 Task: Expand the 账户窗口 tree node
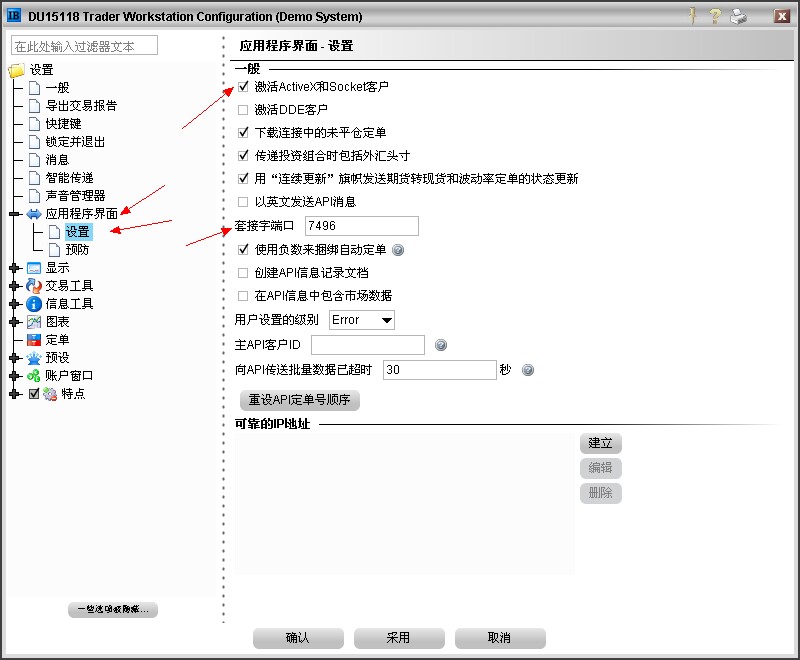15,376
